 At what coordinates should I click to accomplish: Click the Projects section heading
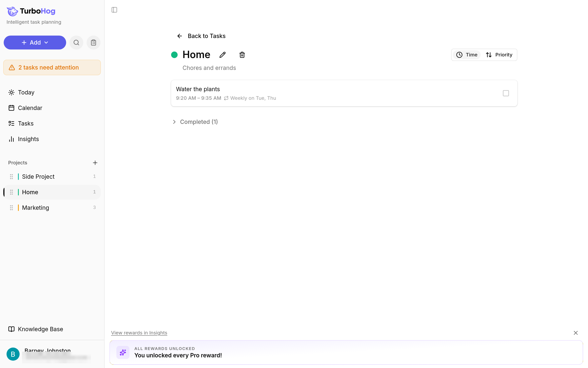coord(18,163)
